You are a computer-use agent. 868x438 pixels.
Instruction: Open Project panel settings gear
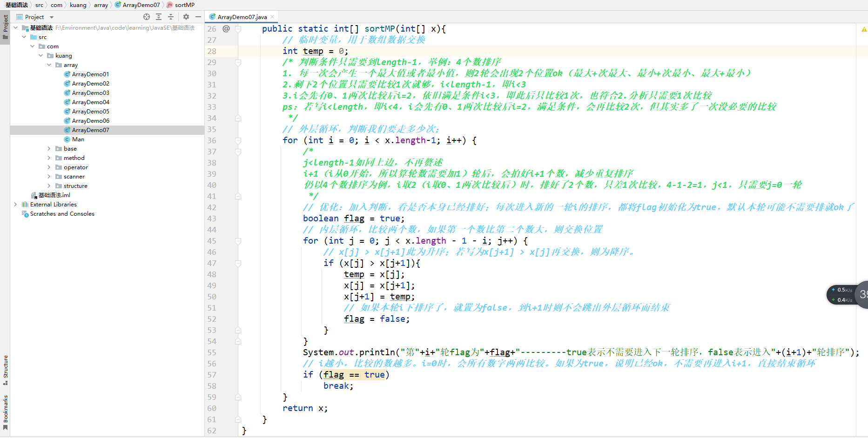186,17
